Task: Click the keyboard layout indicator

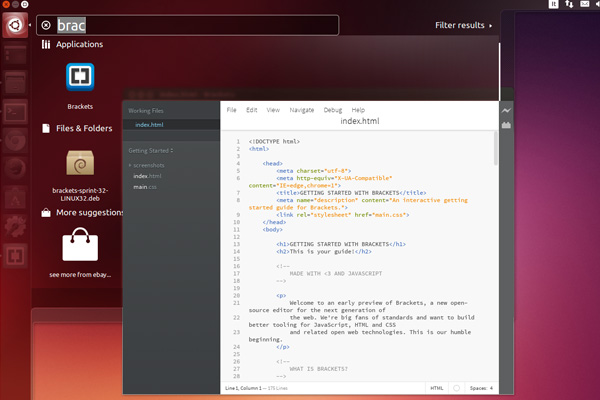Action: click(x=553, y=4)
